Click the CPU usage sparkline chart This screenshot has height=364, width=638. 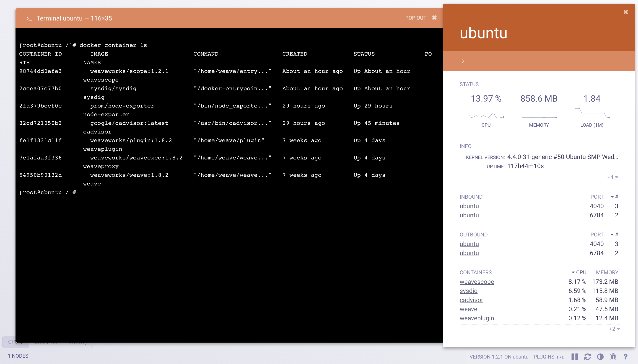pos(486,115)
